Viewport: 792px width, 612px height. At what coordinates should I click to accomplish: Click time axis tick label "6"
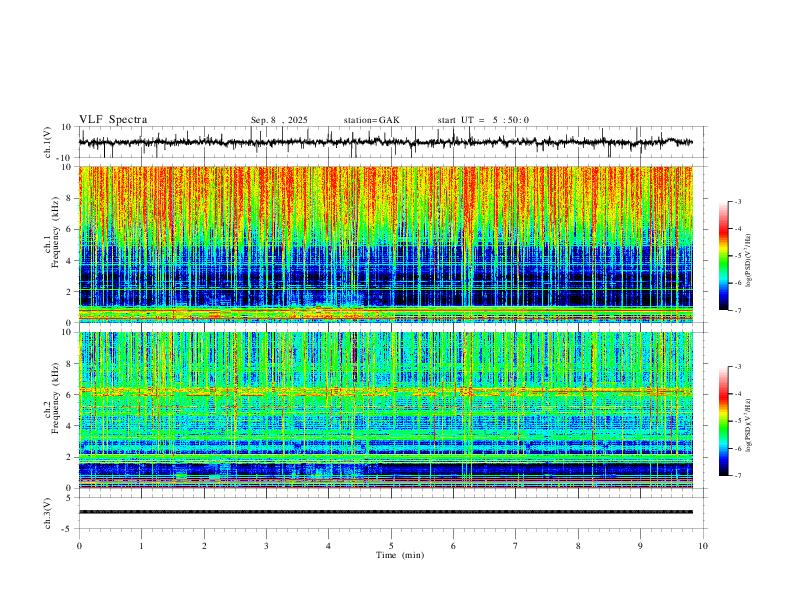pyautogui.click(x=454, y=546)
